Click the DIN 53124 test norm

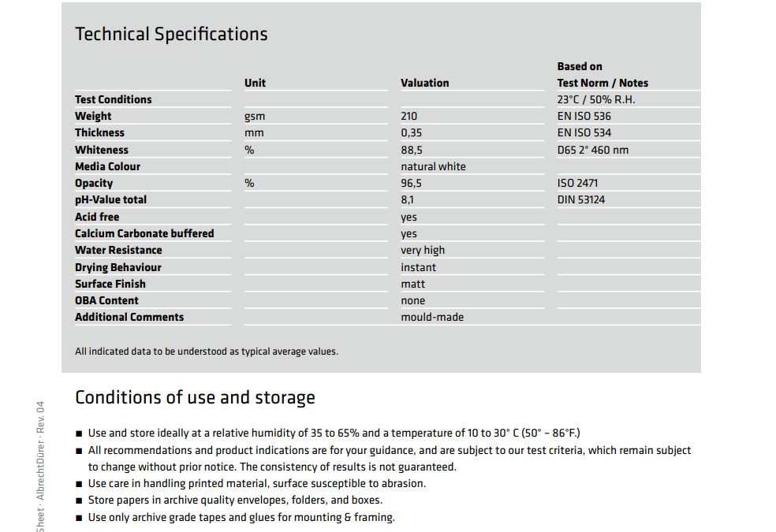[x=581, y=199]
